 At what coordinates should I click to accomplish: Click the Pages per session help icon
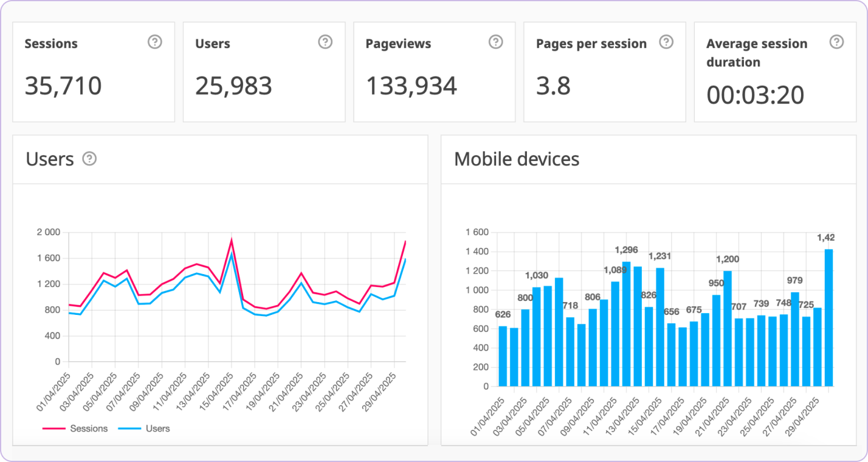[x=666, y=42]
